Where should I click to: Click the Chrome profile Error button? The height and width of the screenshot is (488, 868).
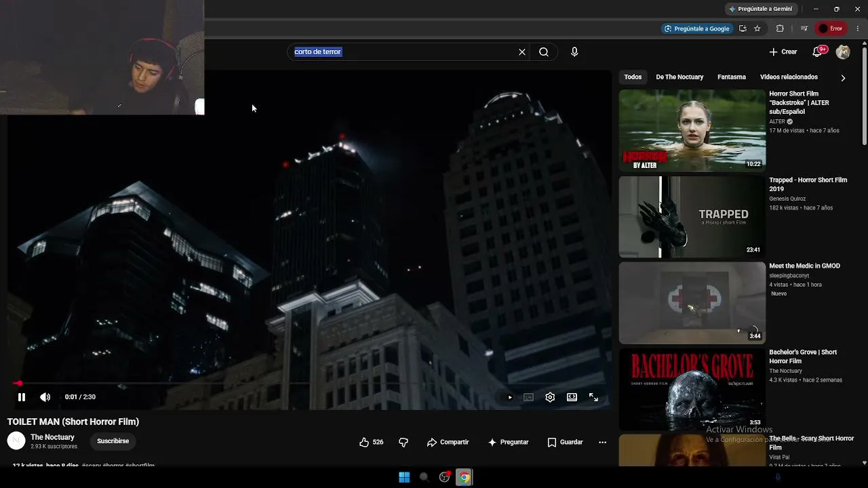click(831, 28)
